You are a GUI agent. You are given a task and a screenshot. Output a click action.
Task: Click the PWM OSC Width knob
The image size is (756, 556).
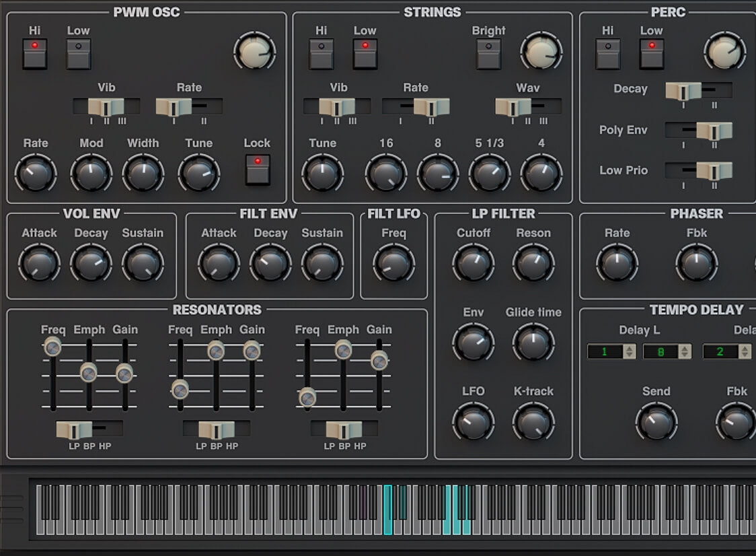point(143,174)
